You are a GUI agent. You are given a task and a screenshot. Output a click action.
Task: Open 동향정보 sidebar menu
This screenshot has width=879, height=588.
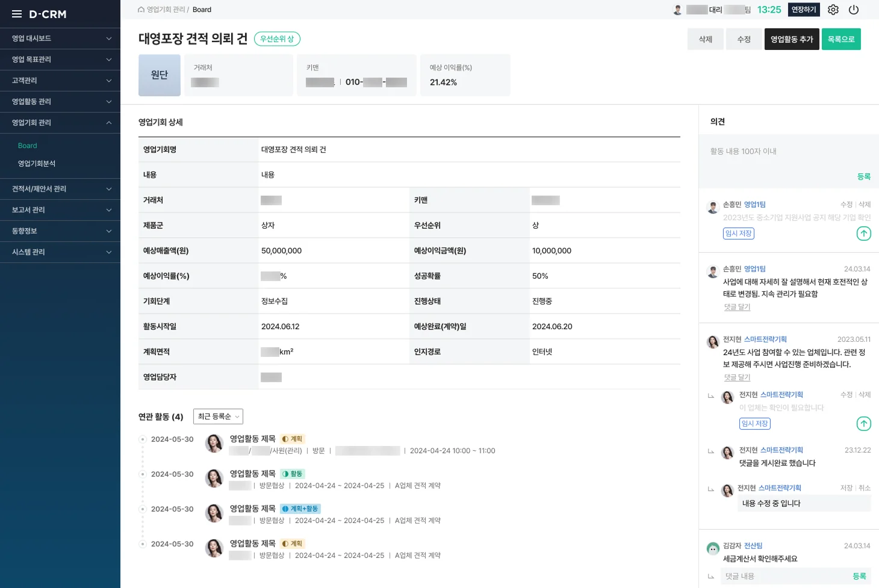pyautogui.click(x=60, y=231)
